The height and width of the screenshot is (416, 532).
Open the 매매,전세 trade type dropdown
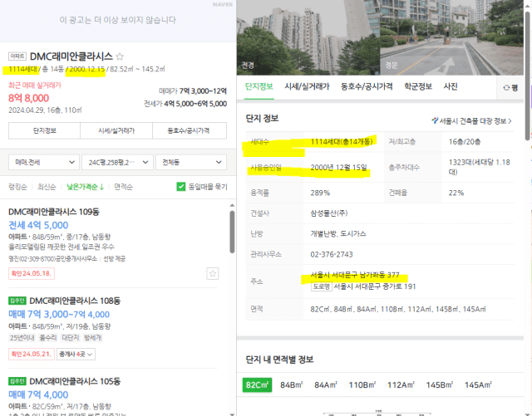pos(44,163)
